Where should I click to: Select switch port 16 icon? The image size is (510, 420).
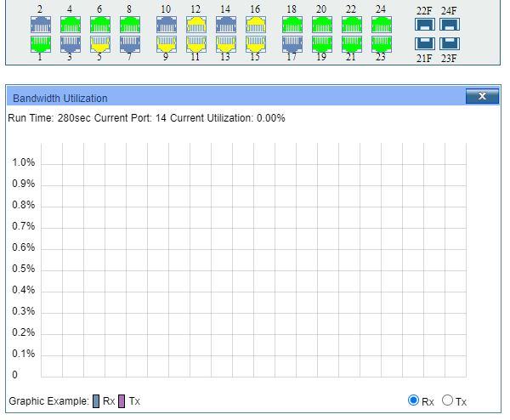(x=256, y=25)
